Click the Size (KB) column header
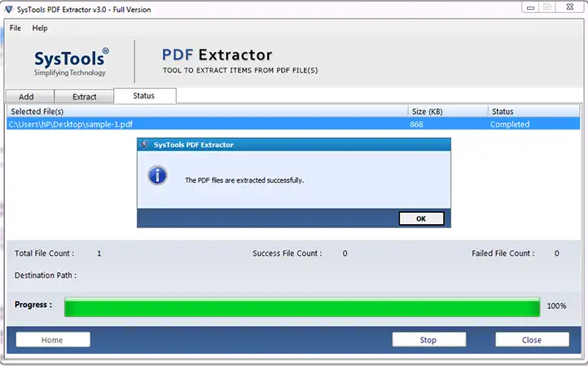Screen dimensions: 588x366 [448, 112]
